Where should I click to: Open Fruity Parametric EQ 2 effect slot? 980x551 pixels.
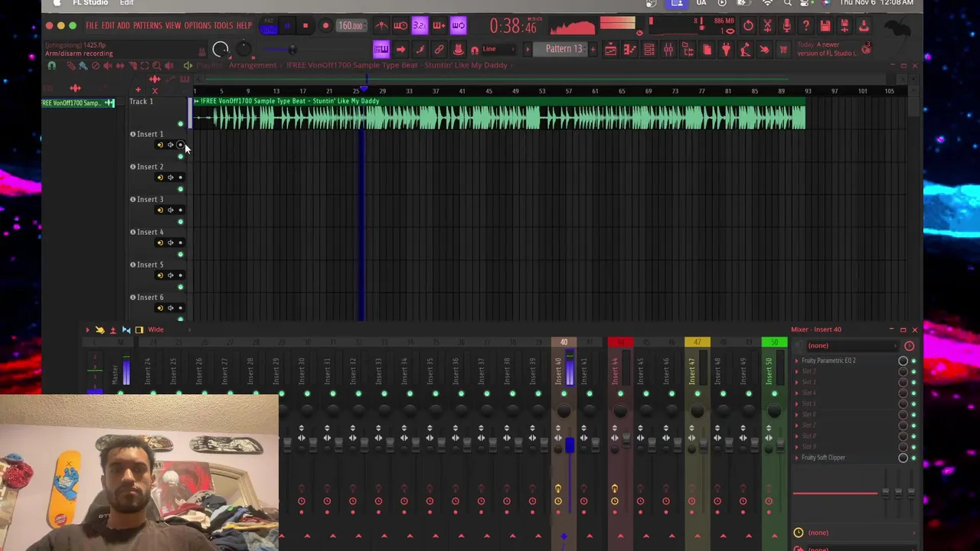pyautogui.click(x=828, y=360)
